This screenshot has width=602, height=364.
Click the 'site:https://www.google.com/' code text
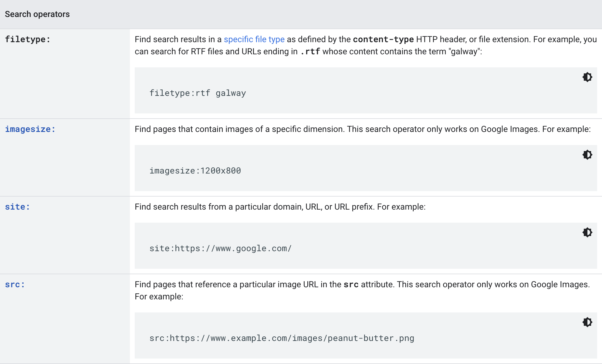click(x=221, y=248)
